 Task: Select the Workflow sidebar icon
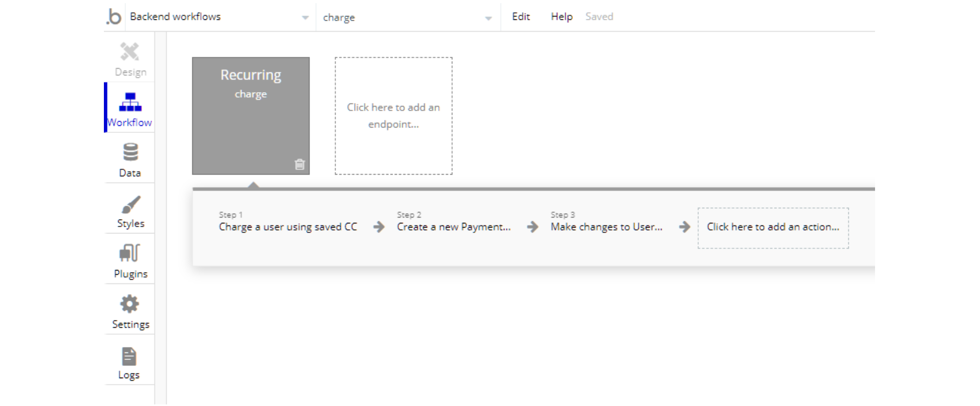click(130, 102)
